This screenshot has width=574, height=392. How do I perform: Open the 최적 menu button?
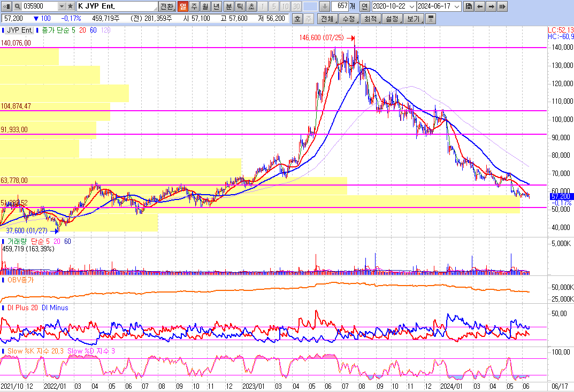coord(371,18)
